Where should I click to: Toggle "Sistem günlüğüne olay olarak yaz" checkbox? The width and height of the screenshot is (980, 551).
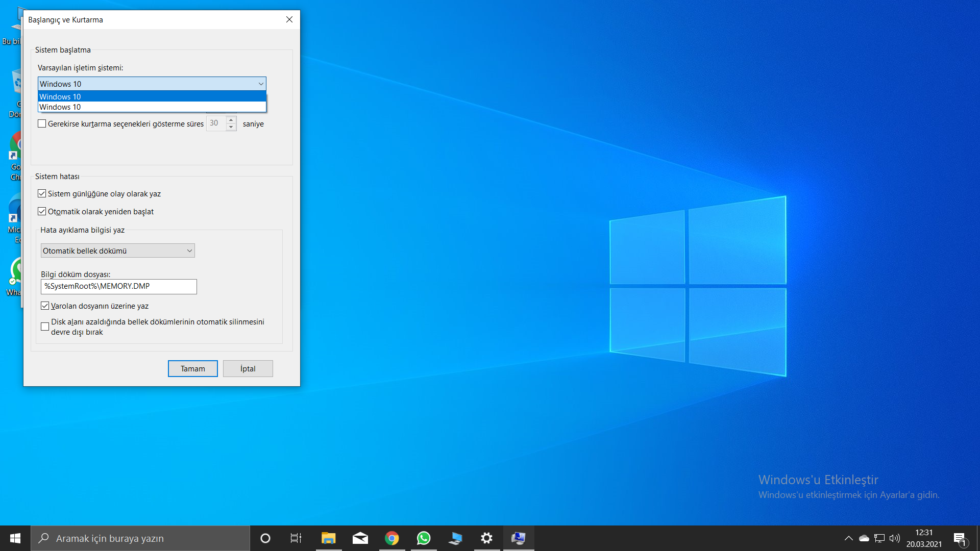pyautogui.click(x=42, y=194)
